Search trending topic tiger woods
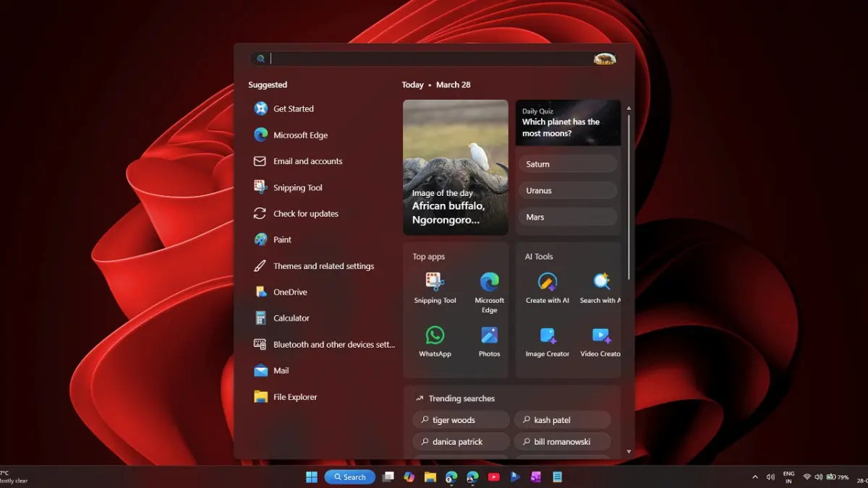 click(x=460, y=419)
